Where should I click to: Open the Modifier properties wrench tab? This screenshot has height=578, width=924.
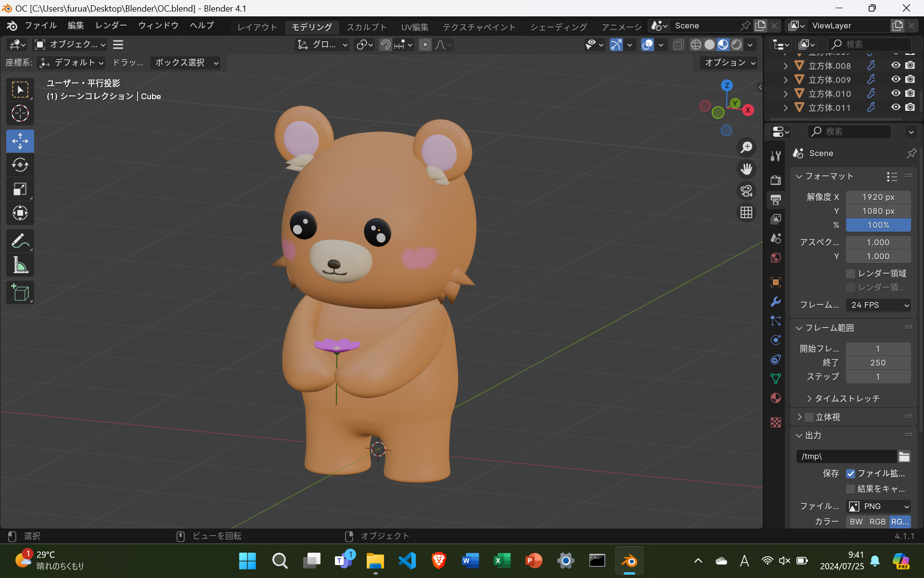pos(775,302)
